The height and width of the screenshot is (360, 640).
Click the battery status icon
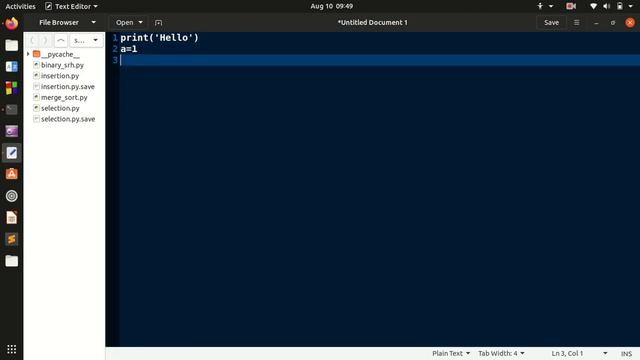(x=620, y=6)
